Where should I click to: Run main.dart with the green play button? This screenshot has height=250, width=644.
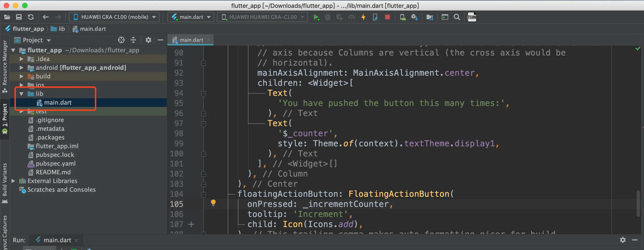click(x=316, y=17)
